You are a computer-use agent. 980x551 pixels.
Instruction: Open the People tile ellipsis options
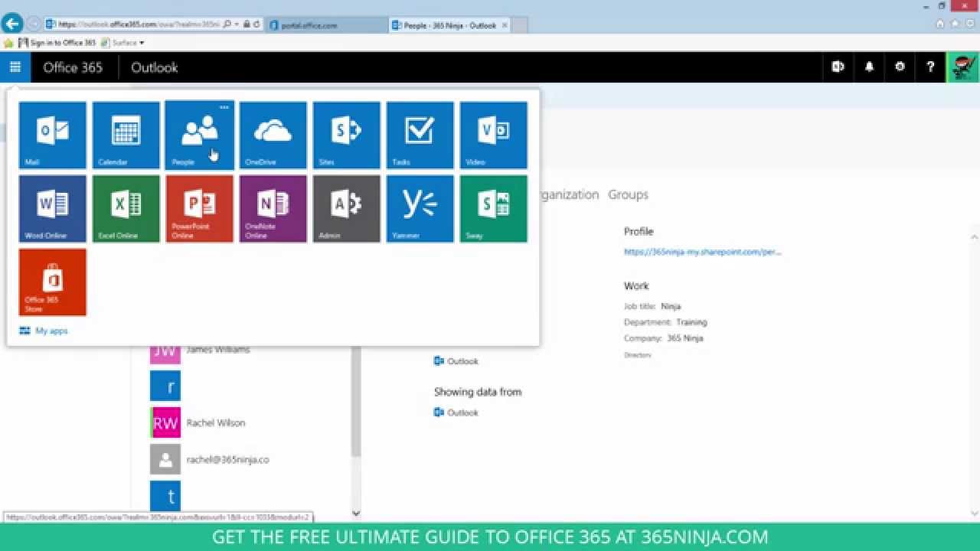point(224,108)
